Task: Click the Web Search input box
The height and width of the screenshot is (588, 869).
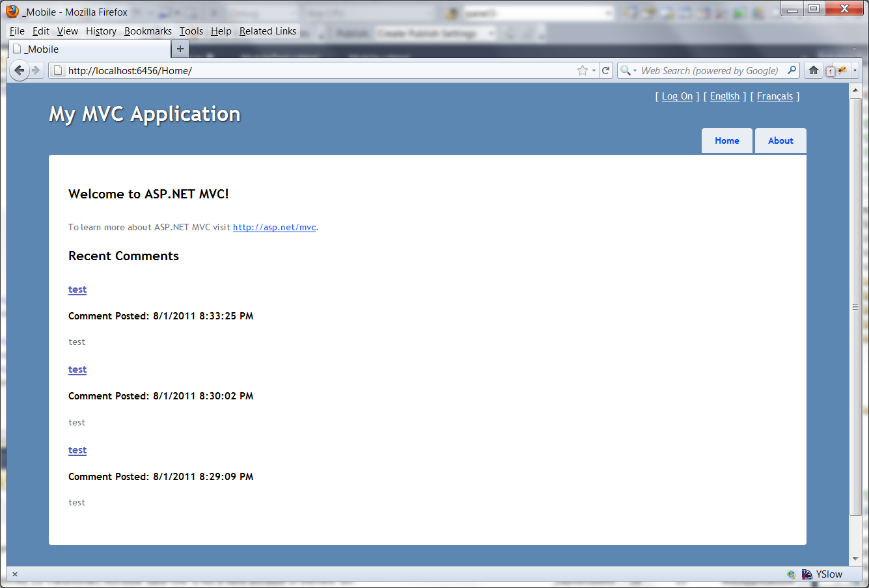Action: click(x=710, y=70)
